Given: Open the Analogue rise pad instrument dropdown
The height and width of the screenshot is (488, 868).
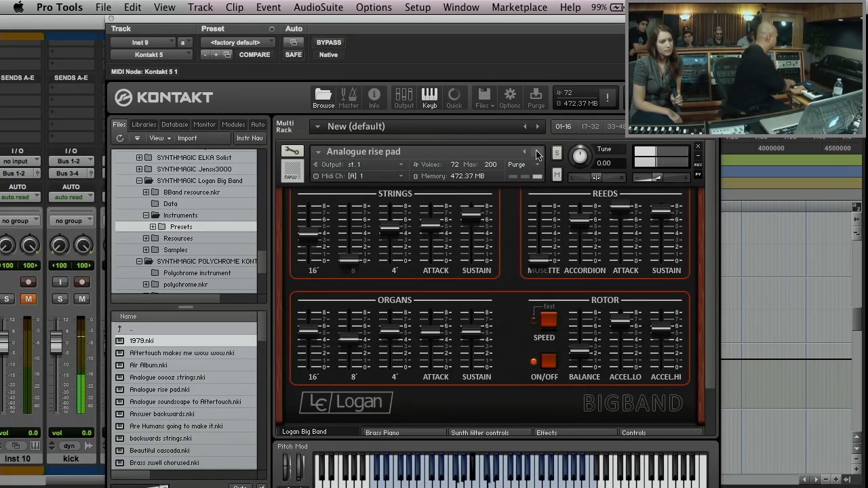Looking at the screenshot, I should tap(317, 152).
